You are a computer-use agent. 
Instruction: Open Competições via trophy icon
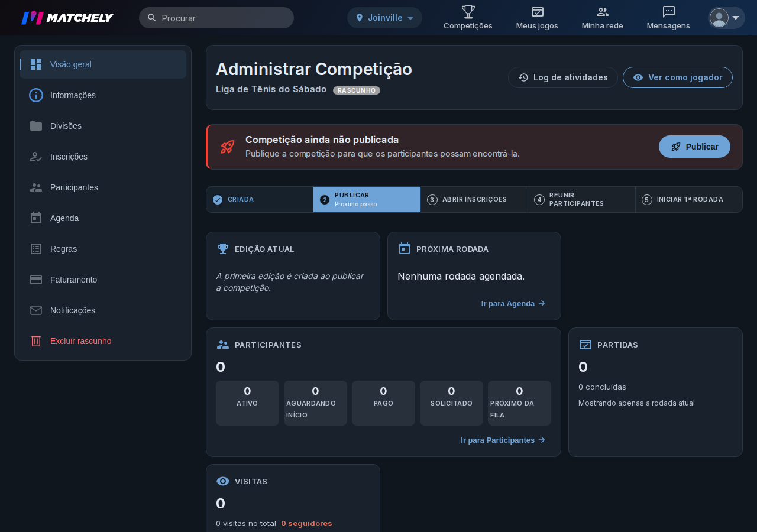[468, 12]
